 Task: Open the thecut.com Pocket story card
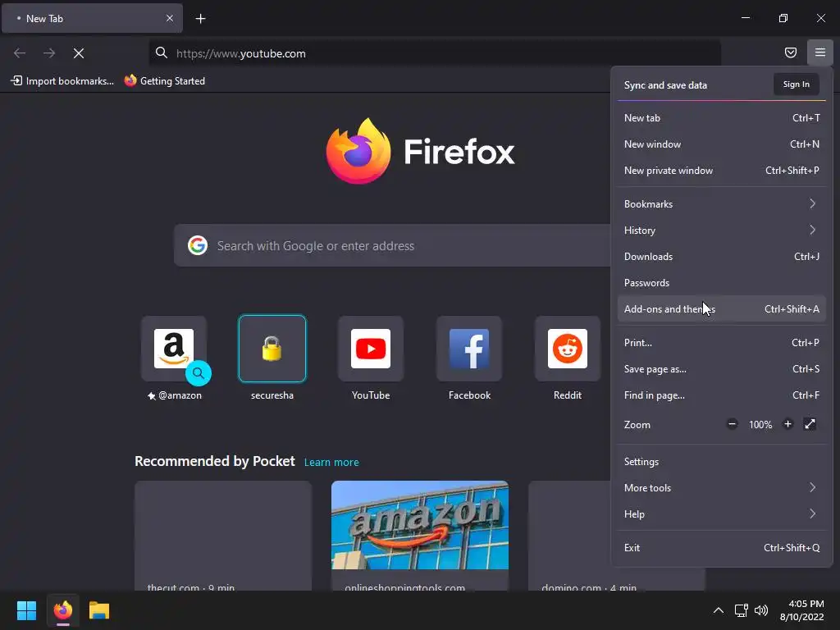(x=223, y=536)
